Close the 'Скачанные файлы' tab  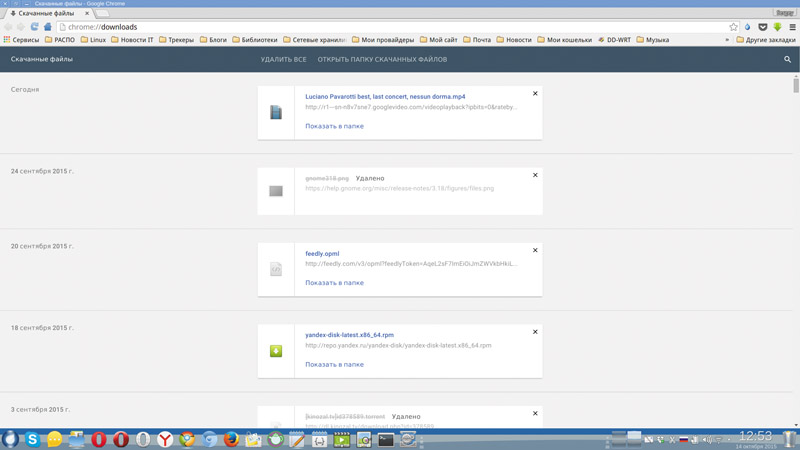pyautogui.click(x=87, y=13)
